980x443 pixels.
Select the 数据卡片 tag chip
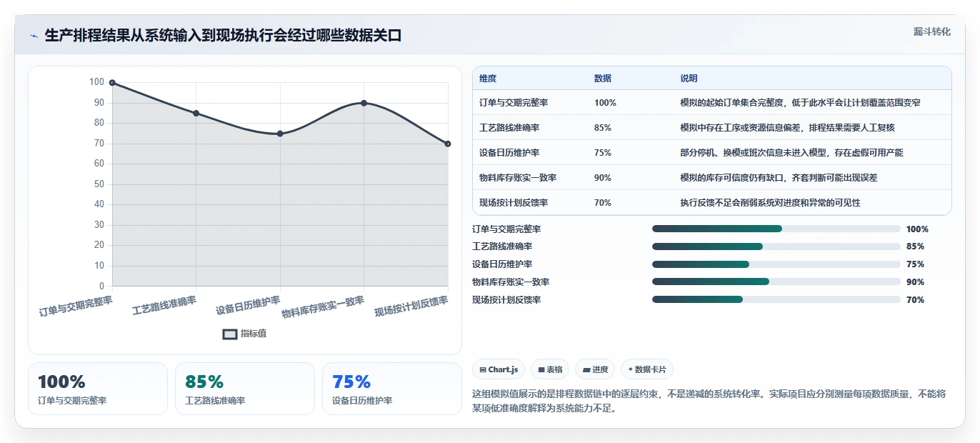click(647, 369)
